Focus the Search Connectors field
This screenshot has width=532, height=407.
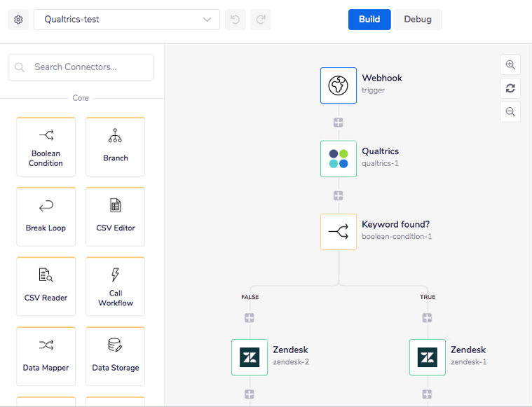point(81,67)
